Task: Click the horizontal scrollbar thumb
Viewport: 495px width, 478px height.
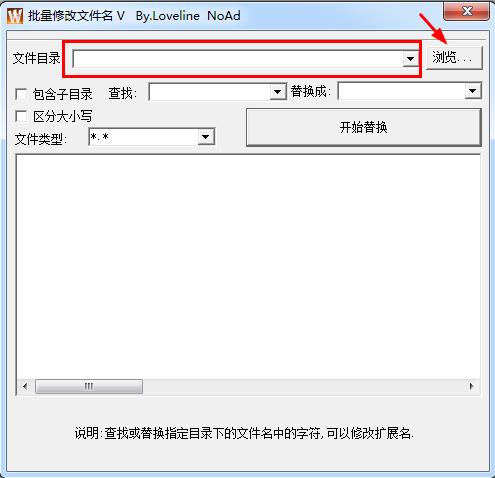Action: coord(89,386)
